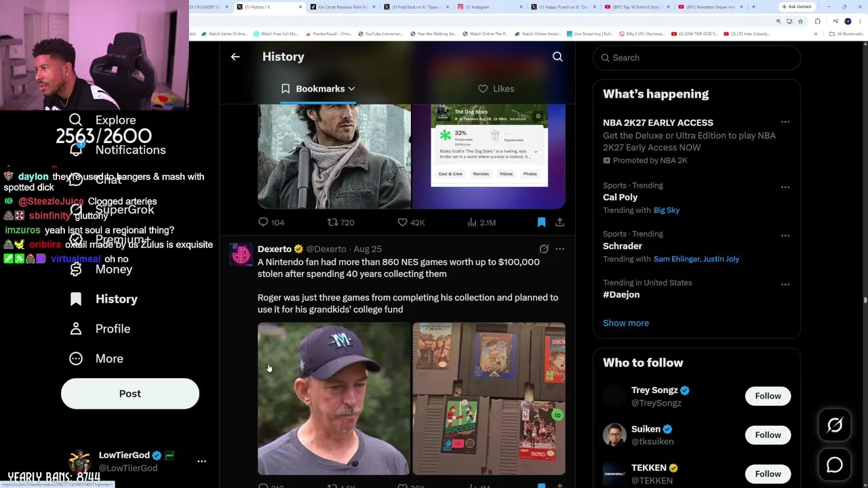Open more options for #Daejon trend
The width and height of the screenshot is (868, 488).
pyautogui.click(x=785, y=284)
